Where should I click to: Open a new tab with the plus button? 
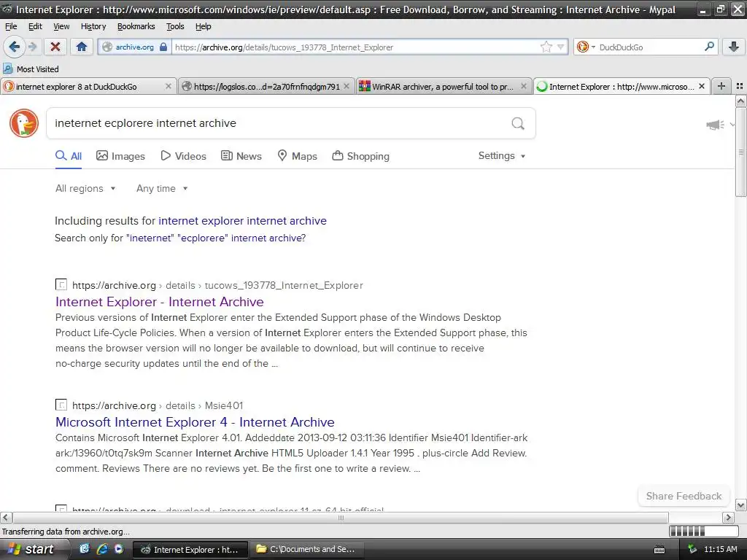[x=721, y=86]
